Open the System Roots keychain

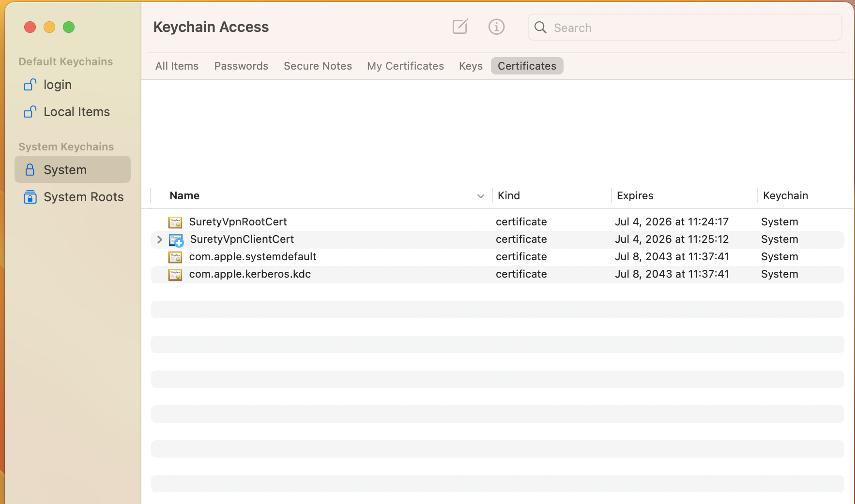(73, 197)
